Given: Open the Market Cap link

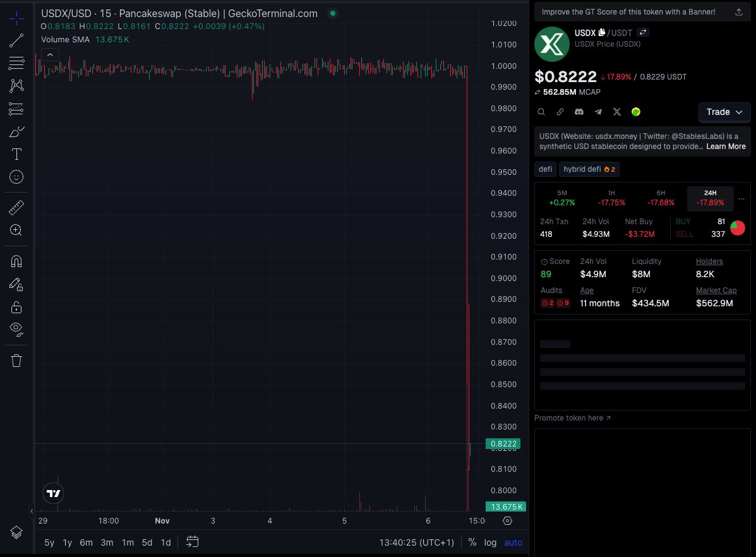Looking at the screenshot, I should click(716, 290).
